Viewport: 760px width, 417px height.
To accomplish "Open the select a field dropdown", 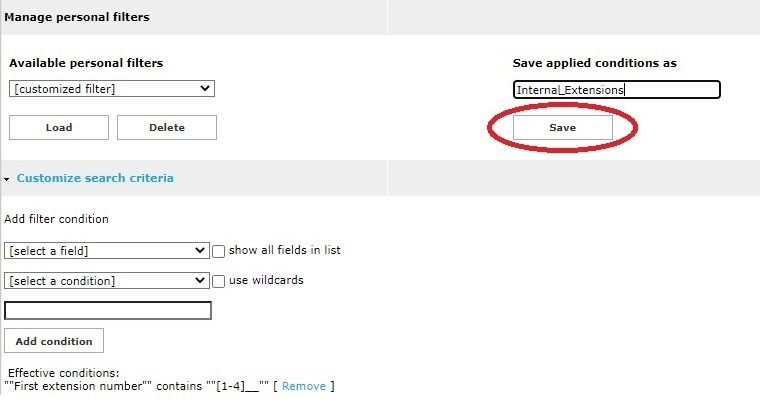I will click(106, 250).
